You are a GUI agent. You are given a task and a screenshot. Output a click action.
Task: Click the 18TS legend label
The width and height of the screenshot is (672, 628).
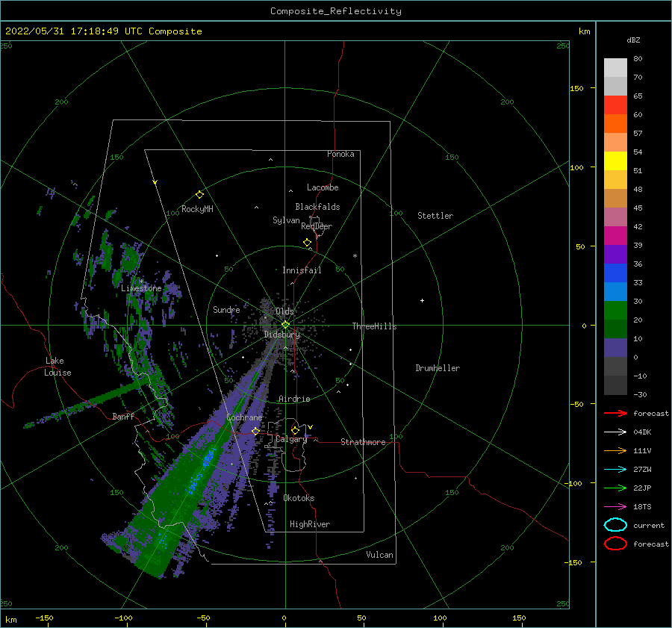click(642, 507)
